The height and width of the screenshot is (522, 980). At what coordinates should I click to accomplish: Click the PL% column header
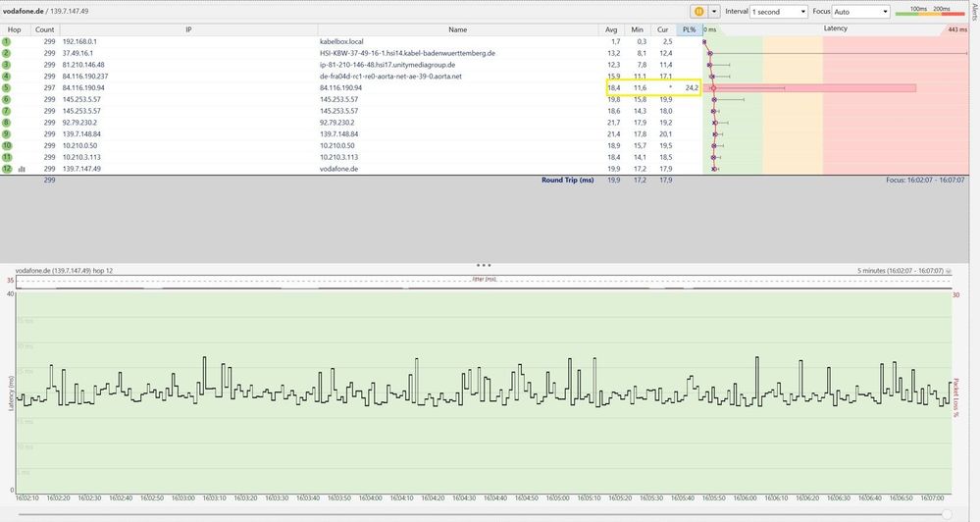tap(689, 29)
